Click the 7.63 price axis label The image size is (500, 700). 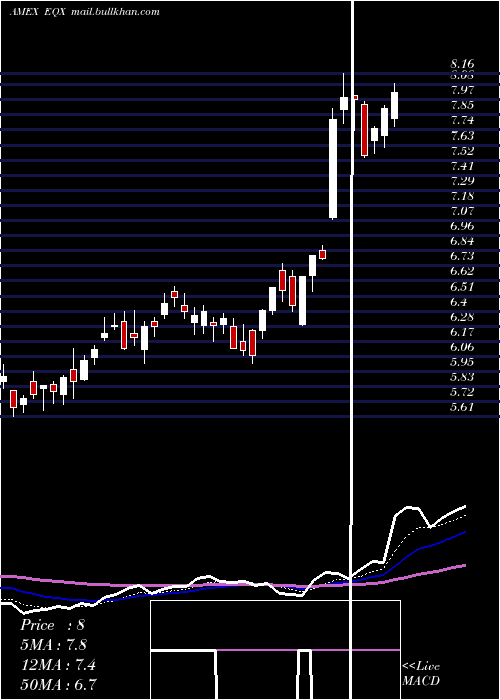coord(462,135)
